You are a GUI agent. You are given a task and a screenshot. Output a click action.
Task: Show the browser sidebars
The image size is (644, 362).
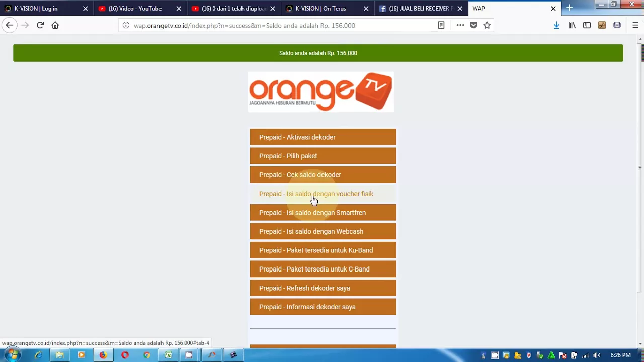tap(587, 25)
